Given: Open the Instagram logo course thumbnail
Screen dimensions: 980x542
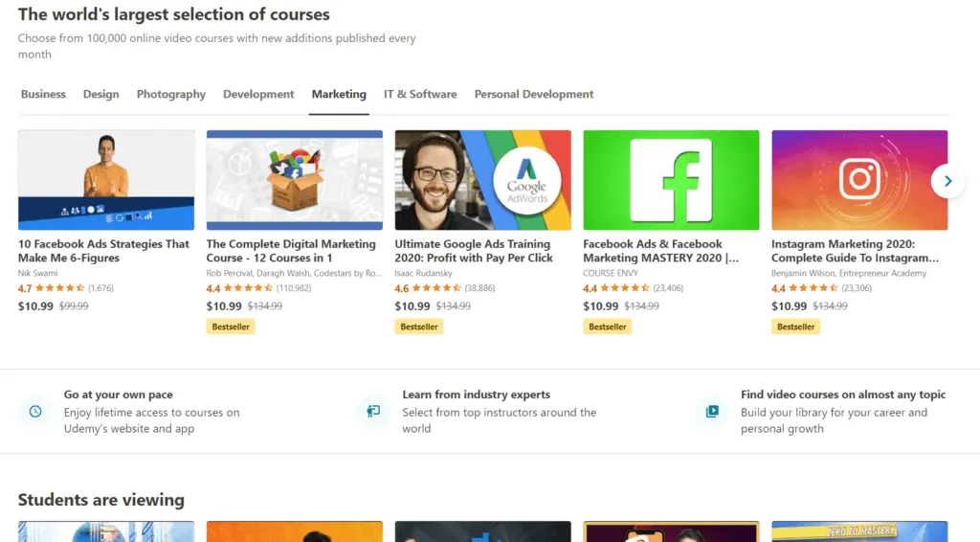Looking at the screenshot, I should [x=859, y=180].
